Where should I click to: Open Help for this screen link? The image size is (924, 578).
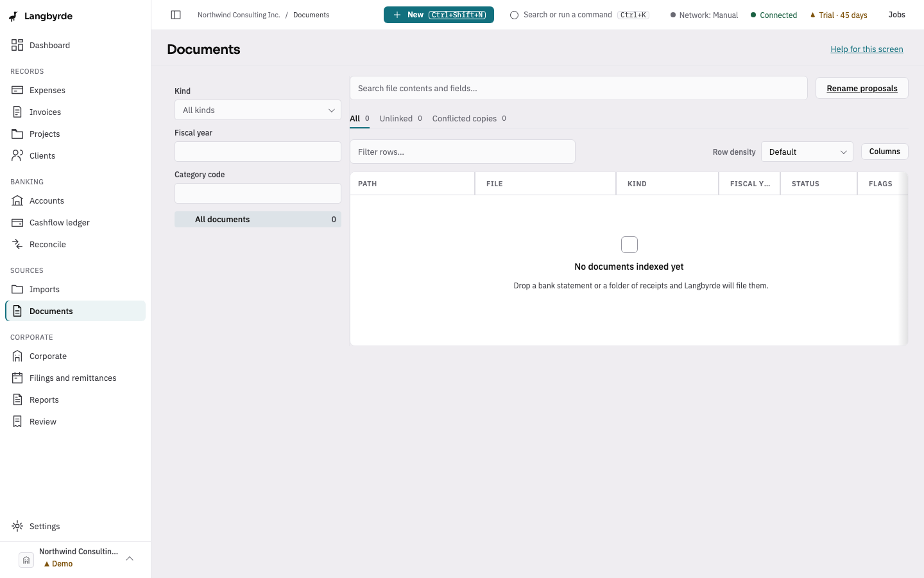coord(867,49)
